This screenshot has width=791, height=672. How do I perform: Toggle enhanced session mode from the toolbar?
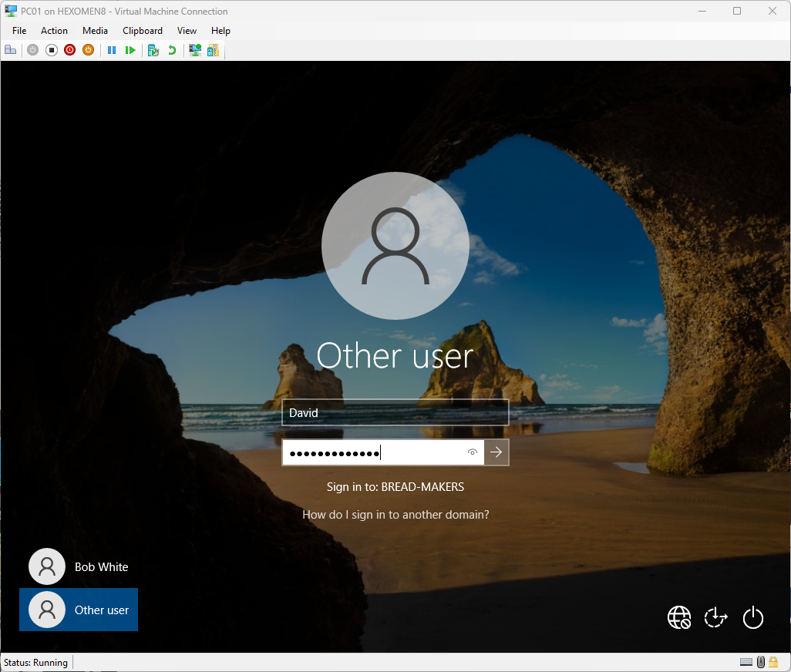[195, 50]
